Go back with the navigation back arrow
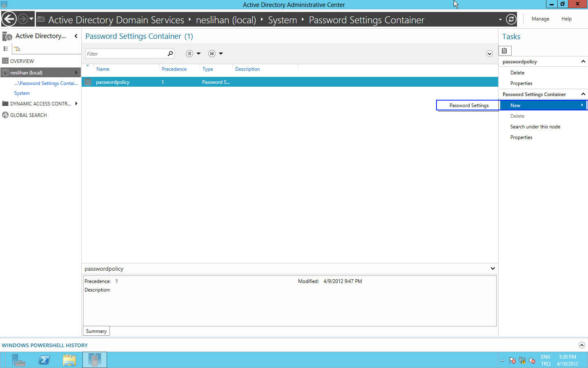This screenshot has width=588, height=368. tap(9, 19)
